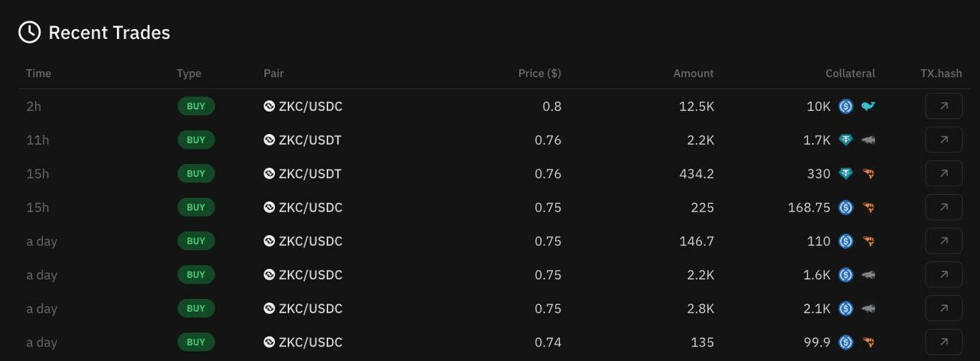Open TX hash link for the 2h trade
This screenshot has height=361, width=980.
click(x=943, y=106)
